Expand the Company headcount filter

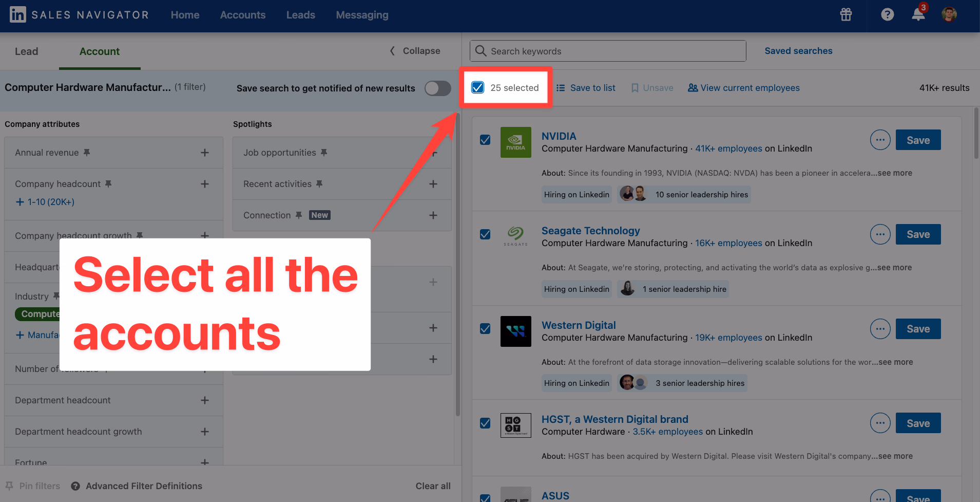coord(205,184)
